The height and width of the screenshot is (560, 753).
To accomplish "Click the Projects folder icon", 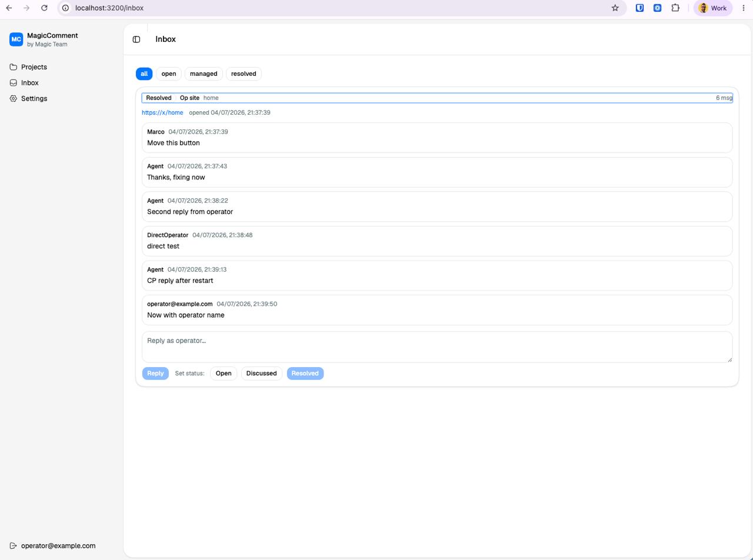I will point(14,67).
